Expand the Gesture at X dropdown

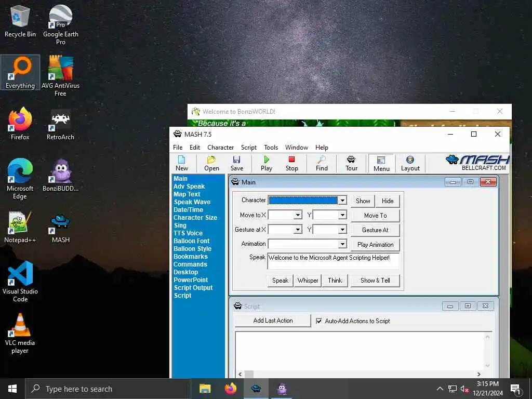coord(298,230)
